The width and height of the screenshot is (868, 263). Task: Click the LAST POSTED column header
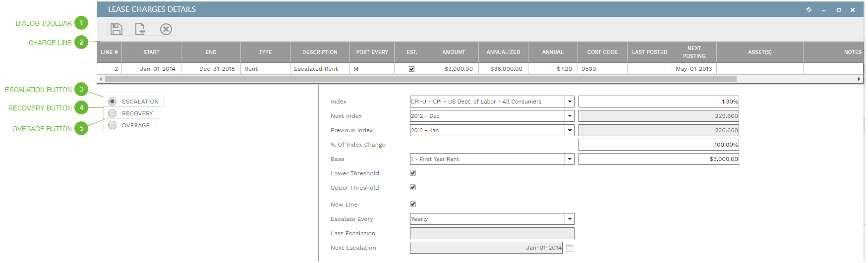click(649, 52)
